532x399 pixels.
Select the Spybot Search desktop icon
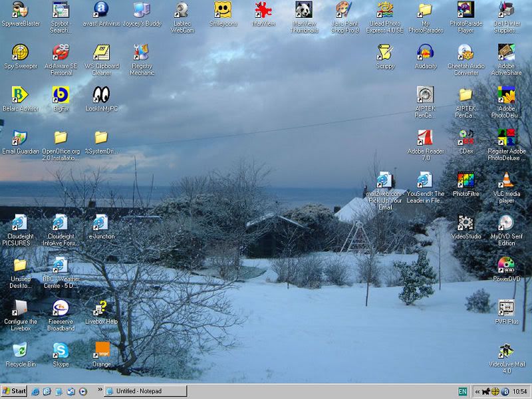tap(61, 10)
